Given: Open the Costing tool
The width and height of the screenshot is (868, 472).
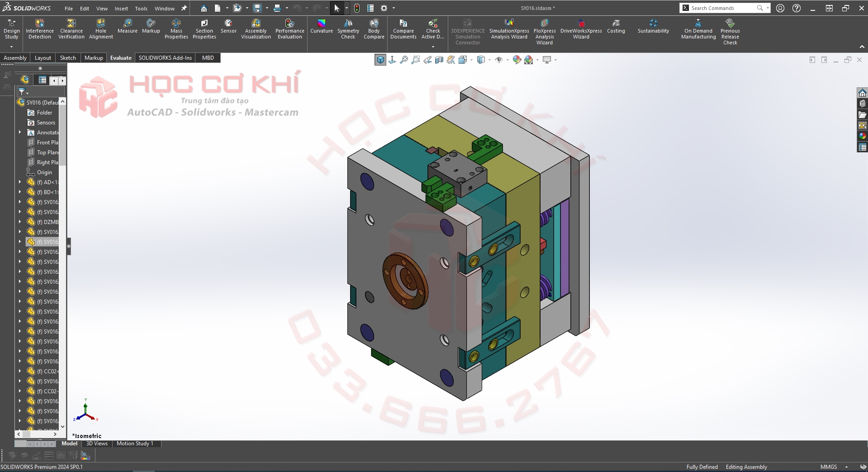Looking at the screenshot, I should (x=616, y=26).
